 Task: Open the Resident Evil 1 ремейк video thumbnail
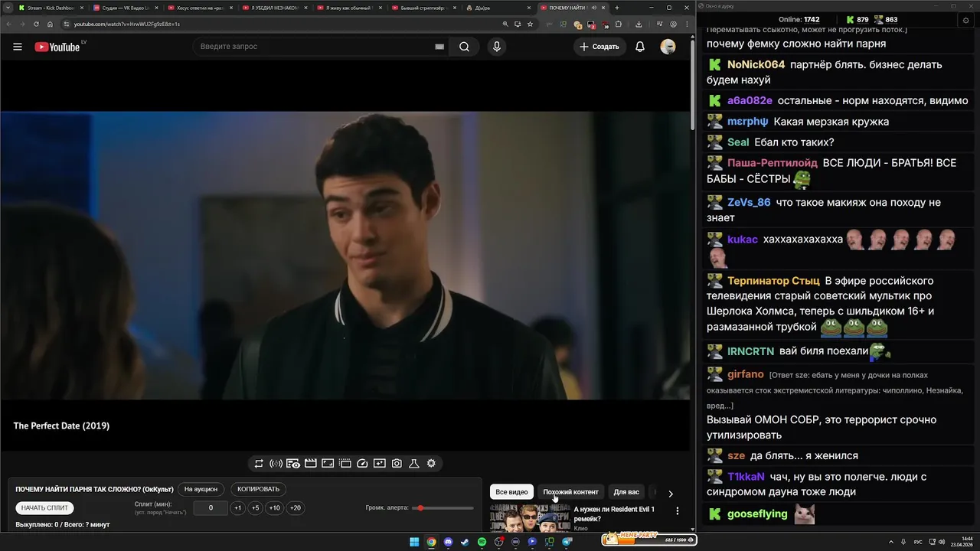click(531, 518)
